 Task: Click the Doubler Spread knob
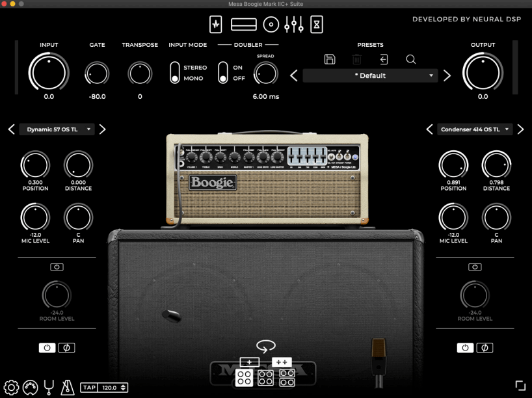coord(266,73)
